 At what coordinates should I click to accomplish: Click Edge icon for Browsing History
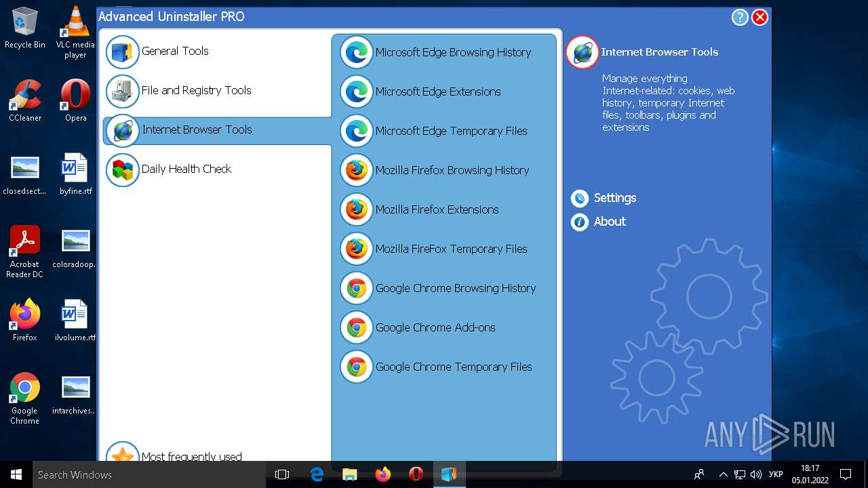point(356,52)
